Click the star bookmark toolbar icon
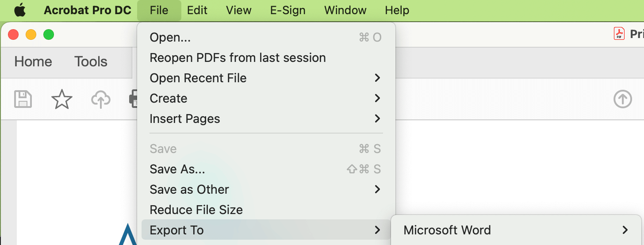This screenshot has width=644, height=245. pos(62,99)
